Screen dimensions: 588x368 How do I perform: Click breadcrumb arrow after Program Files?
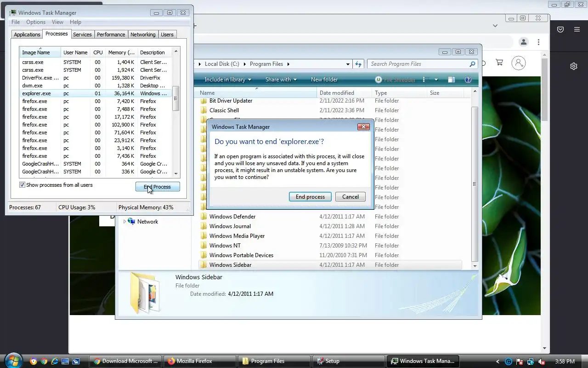point(288,64)
